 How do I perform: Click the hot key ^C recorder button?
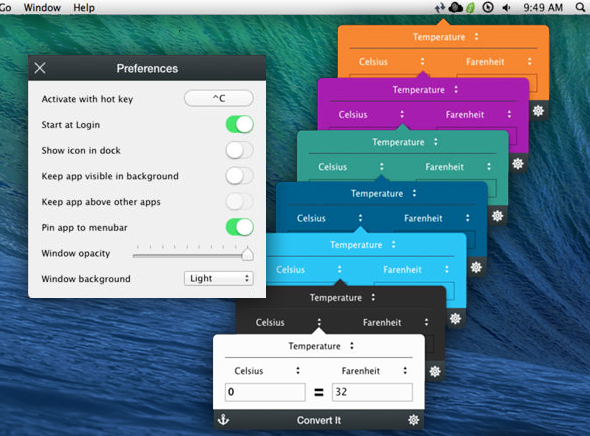219,99
